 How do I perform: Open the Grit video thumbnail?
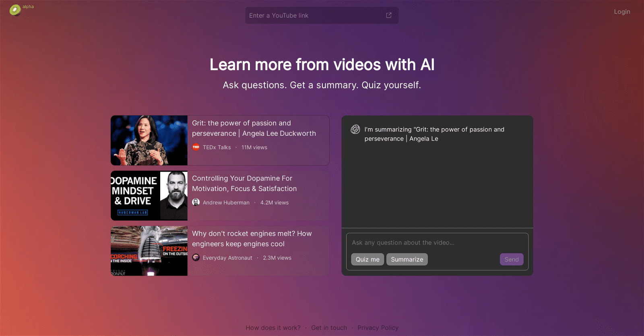(x=149, y=140)
